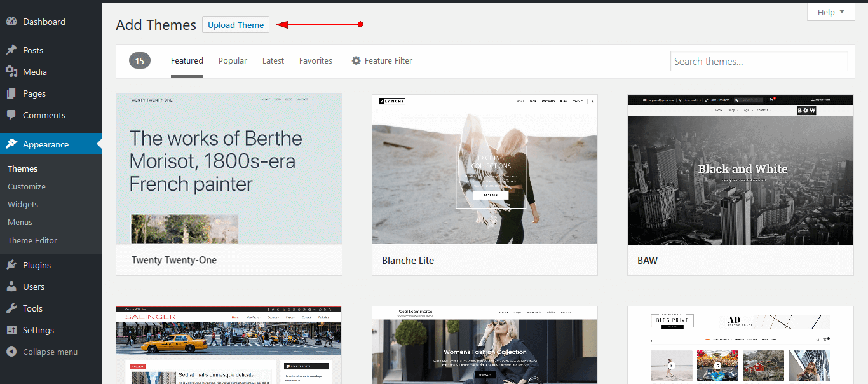Go to the Dashboard
Image resolution: width=868 pixels, height=384 pixels.
[x=43, y=21]
